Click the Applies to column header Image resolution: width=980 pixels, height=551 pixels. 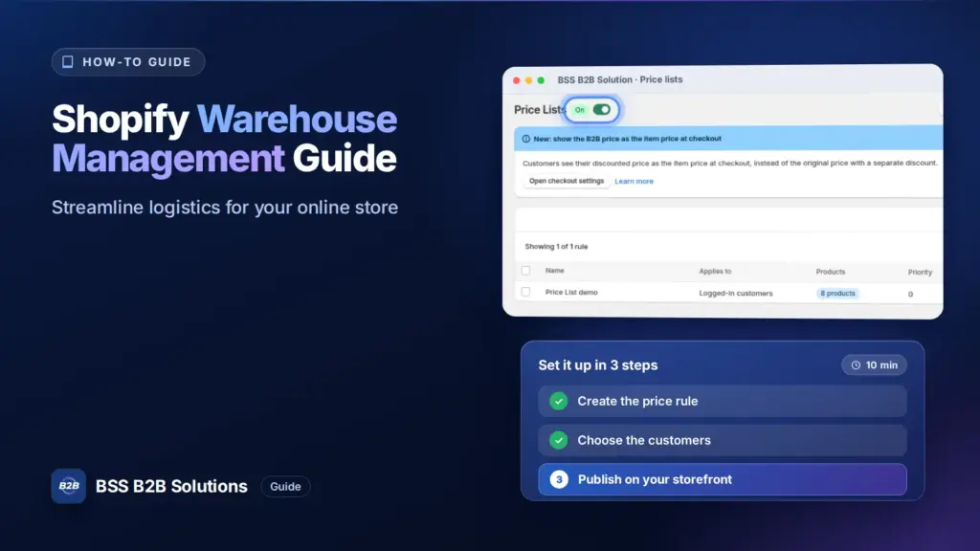pos(715,271)
